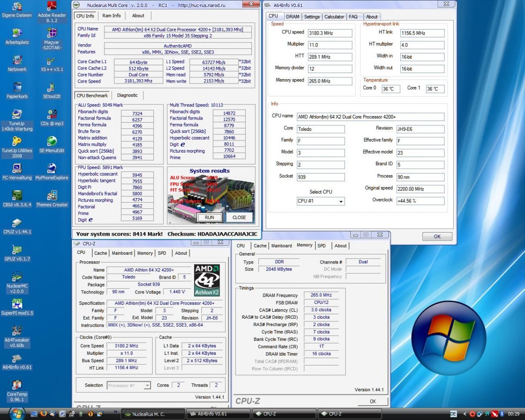Screen dimensions: 525x420
Task: Switch to A64Info V0.61 in the taskbar
Action: [x=217, y=414]
